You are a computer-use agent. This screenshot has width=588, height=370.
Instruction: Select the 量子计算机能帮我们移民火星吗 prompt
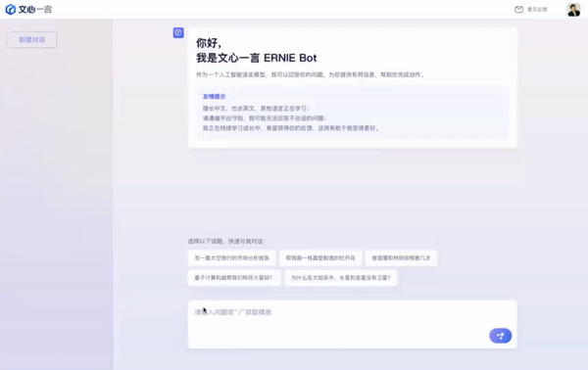(233, 278)
